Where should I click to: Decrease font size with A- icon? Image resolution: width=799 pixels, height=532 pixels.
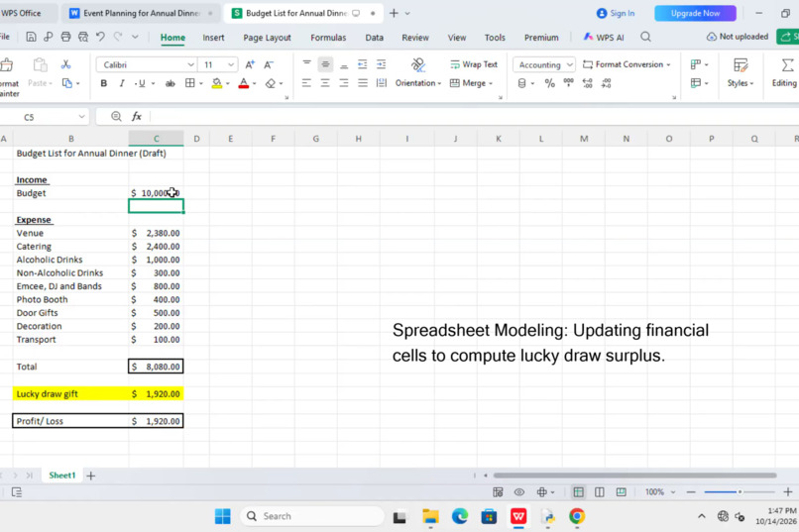[269, 64]
